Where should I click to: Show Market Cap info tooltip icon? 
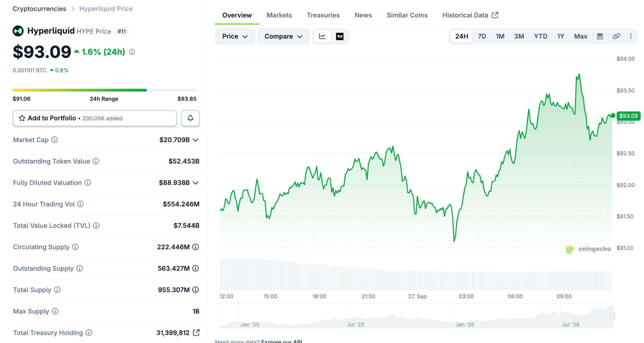tap(54, 140)
